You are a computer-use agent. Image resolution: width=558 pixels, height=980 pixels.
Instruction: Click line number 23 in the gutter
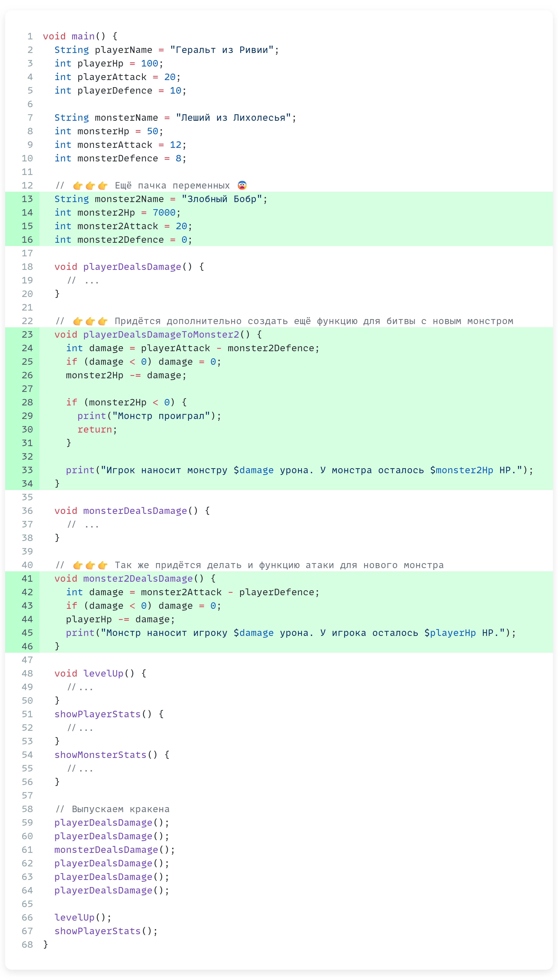tap(27, 334)
